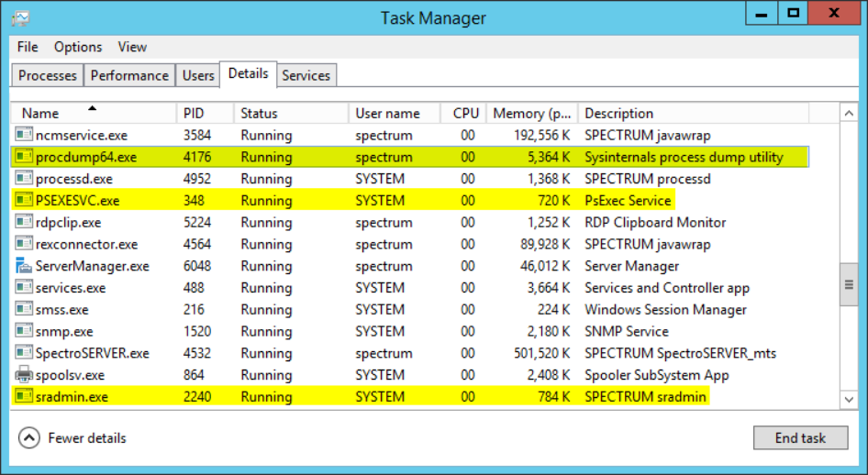Click the Task Manager title bar icon
This screenshot has width=868, height=475.
(x=20, y=17)
